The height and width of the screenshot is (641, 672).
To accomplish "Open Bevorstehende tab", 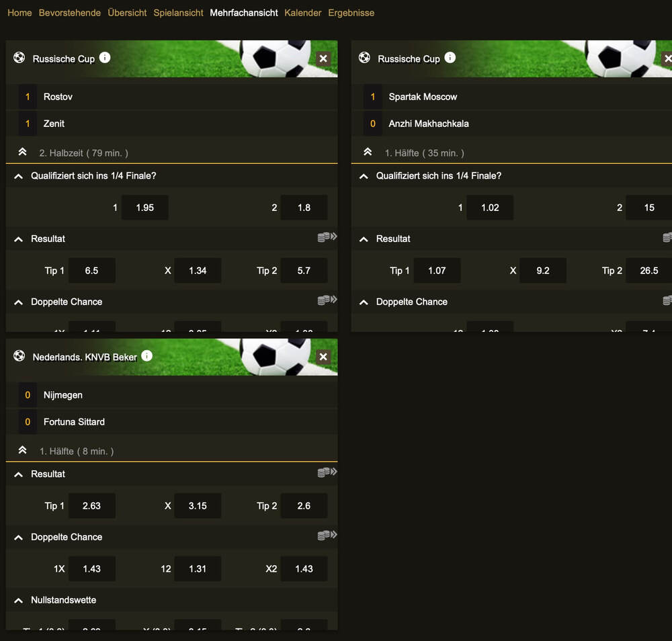I will pyautogui.click(x=70, y=13).
